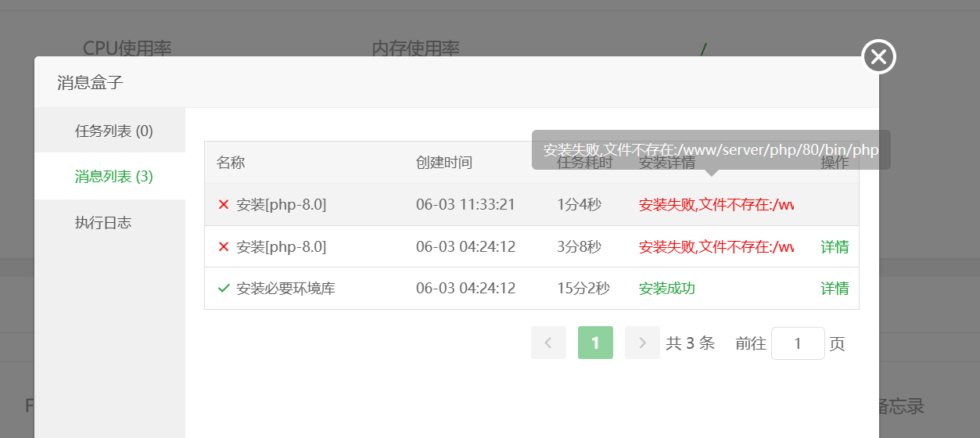Click red X icon for 3分8秒 php-8.0 install
The width and height of the screenshot is (980, 438).
click(224, 247)
